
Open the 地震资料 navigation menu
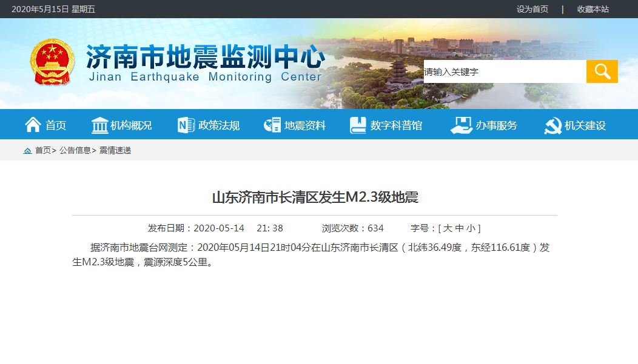[305, 125]
